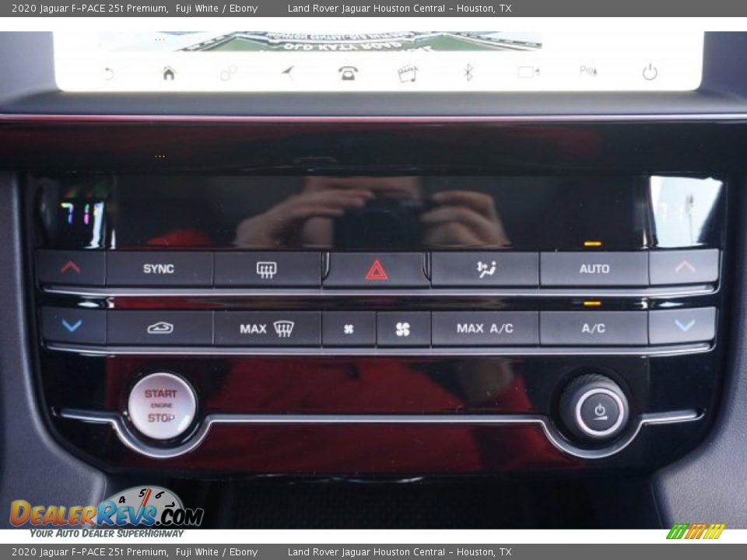Lower driver temperature with blue down arrow
Image resolution: width=747 pixels, height=560 pixels.
click(x=72, y=326)
